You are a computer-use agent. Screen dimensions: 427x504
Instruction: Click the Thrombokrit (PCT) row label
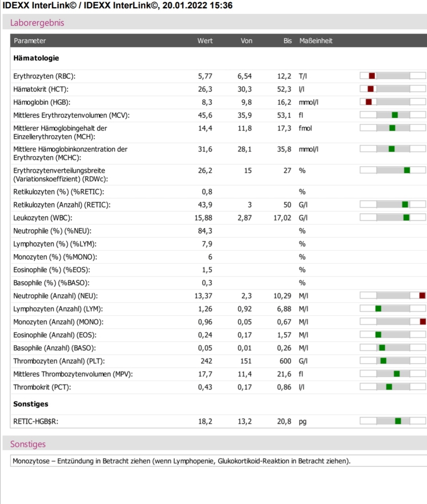pos(42,387)
